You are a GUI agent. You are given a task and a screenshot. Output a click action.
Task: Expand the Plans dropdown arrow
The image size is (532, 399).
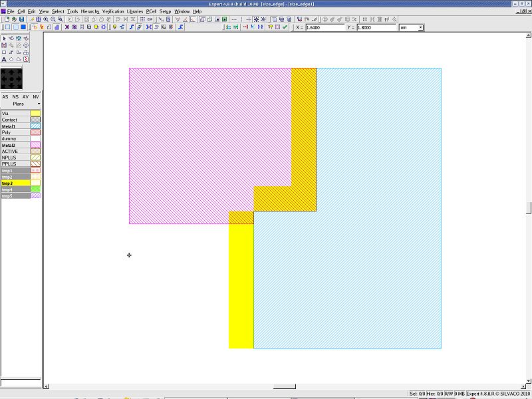[39, 104]
